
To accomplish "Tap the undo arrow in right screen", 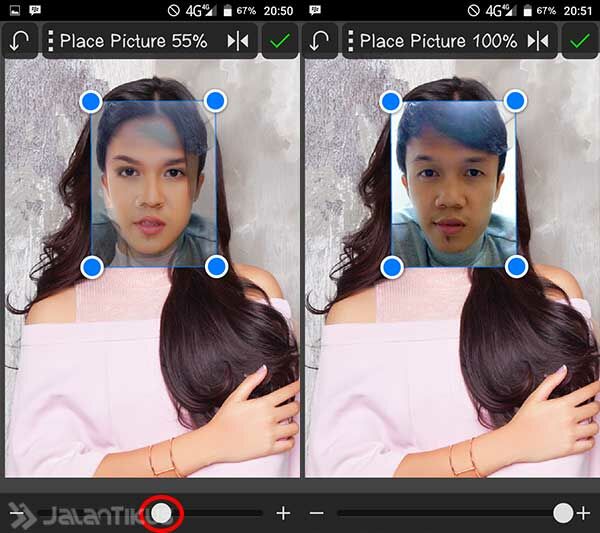I will point(319,41).
